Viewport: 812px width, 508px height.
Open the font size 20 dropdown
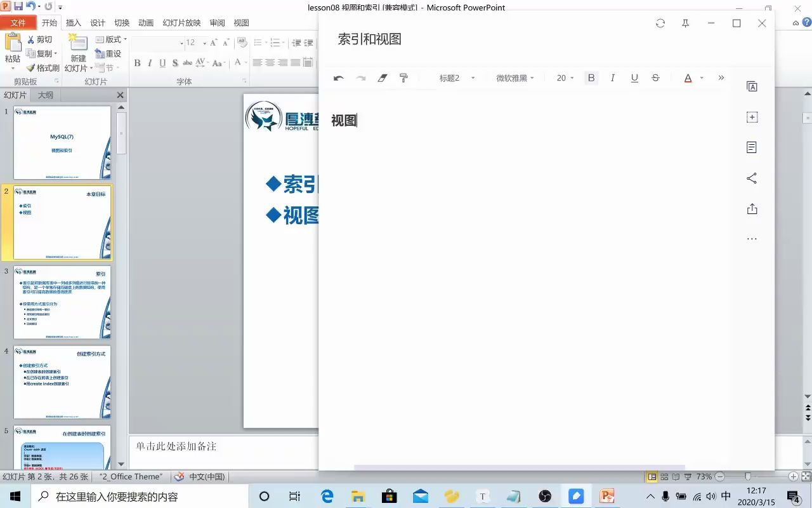pos(565,78)
